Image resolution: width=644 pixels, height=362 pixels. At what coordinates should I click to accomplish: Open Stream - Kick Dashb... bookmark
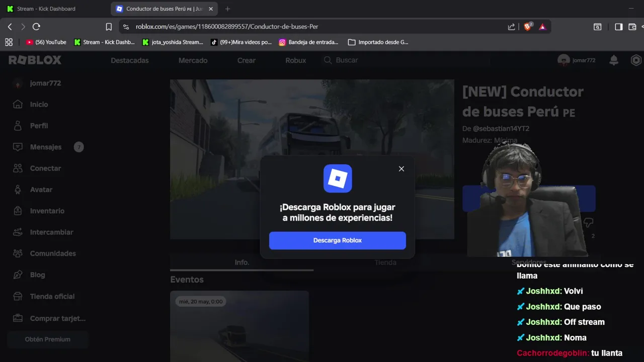[104, 42]
